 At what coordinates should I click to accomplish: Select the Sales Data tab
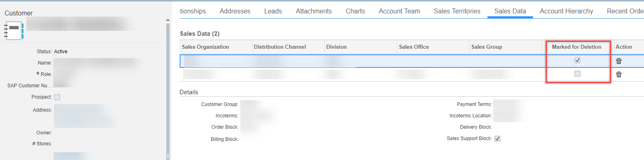(510, 11)
